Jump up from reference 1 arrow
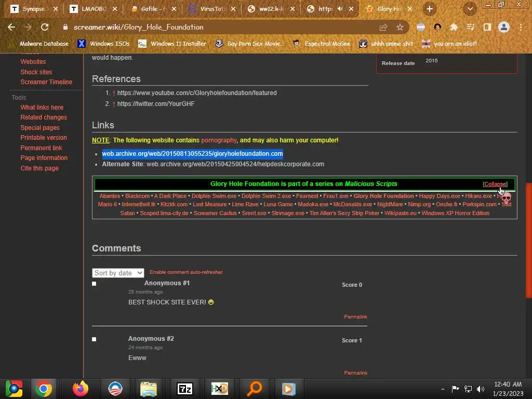Screen dimensions: 532x399 coord(114,94)
